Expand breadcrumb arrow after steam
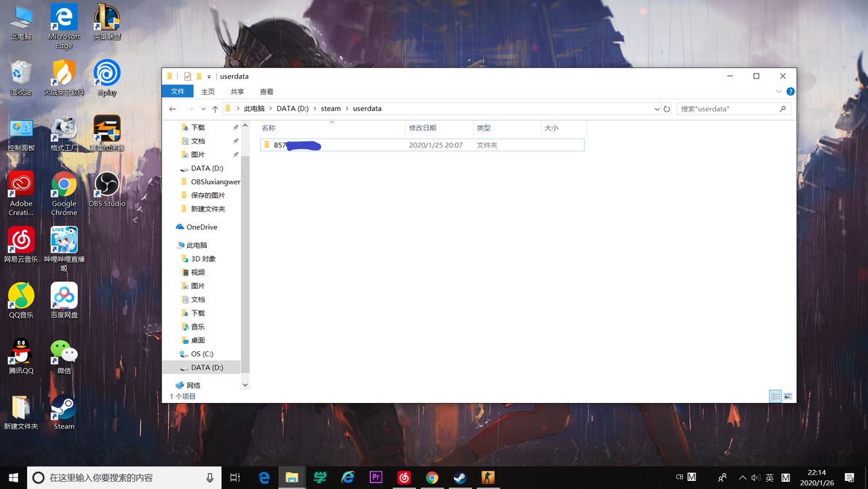 pos(347,109)
